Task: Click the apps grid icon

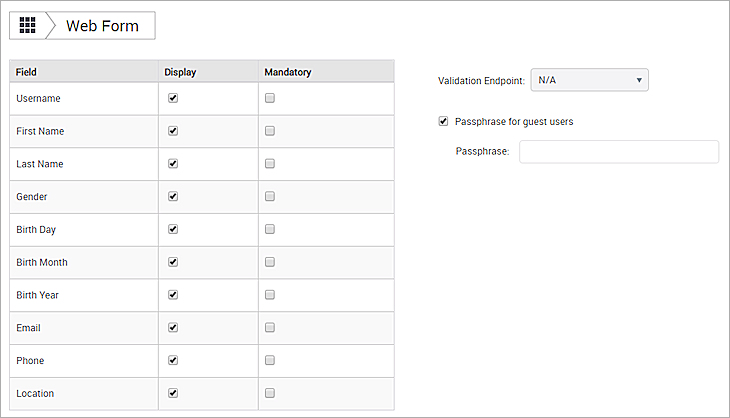Action: (x=27, y=25)
